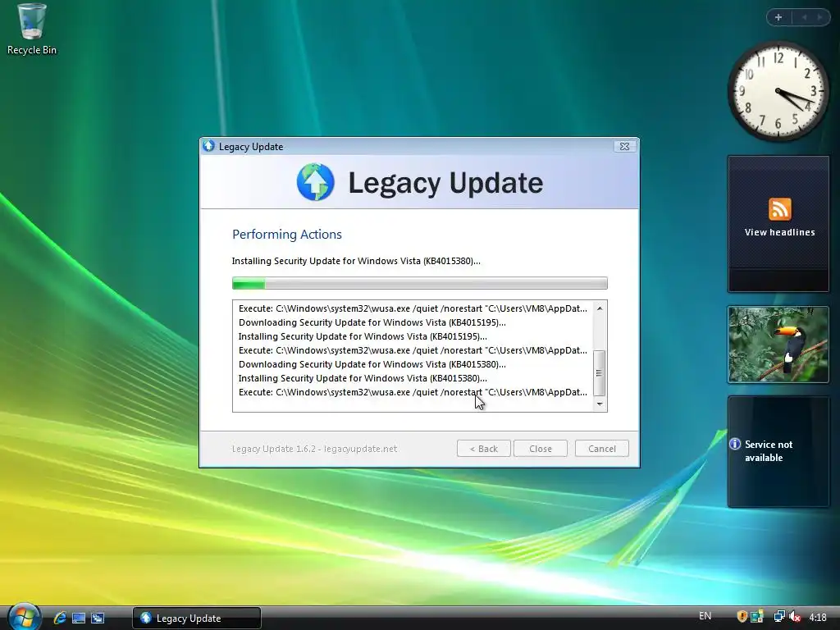Click the Windows Update tray icon

pyautogui.click(x=757, y=617)
